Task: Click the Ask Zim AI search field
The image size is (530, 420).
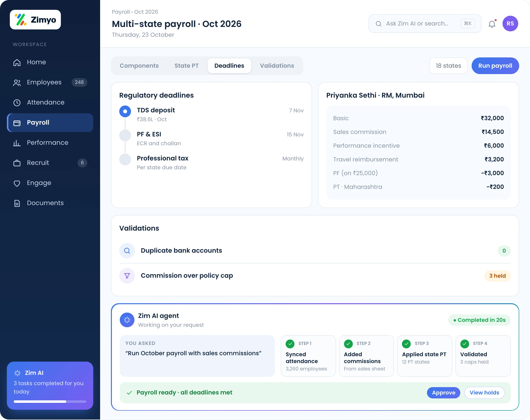Action: [x=425, y=24]
